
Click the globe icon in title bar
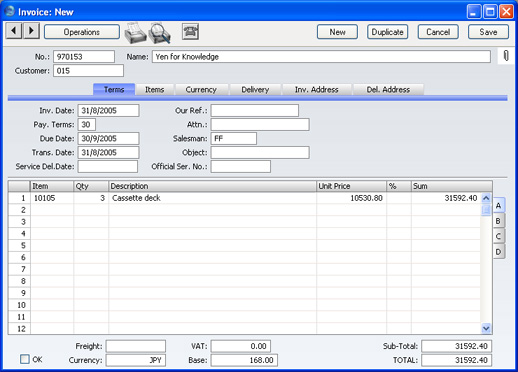point(10,11)
